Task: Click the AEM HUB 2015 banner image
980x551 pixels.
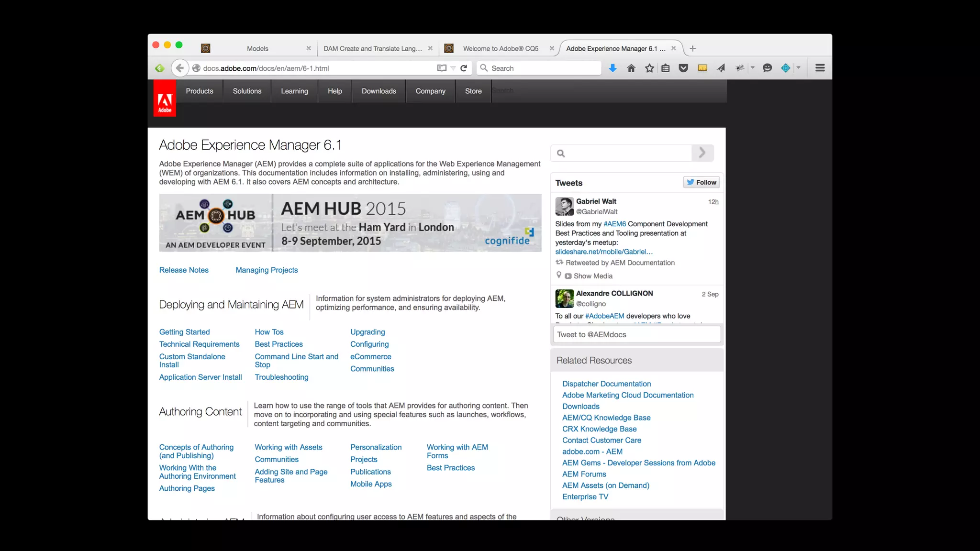Action: click(350, 223)
